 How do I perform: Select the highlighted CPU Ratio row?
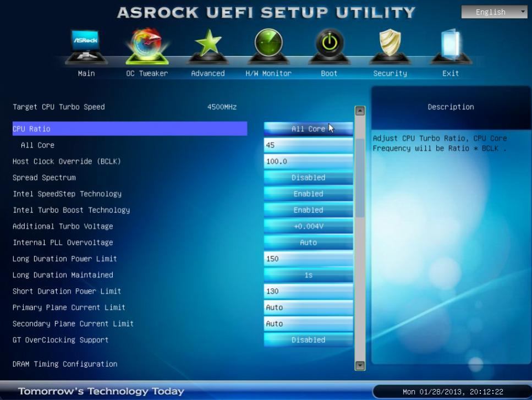tap(130, 129)
